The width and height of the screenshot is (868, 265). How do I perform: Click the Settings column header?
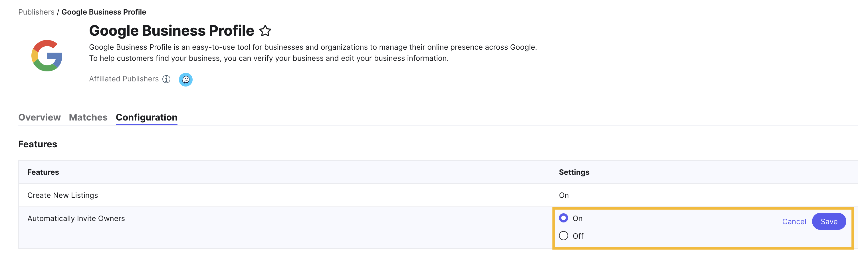574,172
